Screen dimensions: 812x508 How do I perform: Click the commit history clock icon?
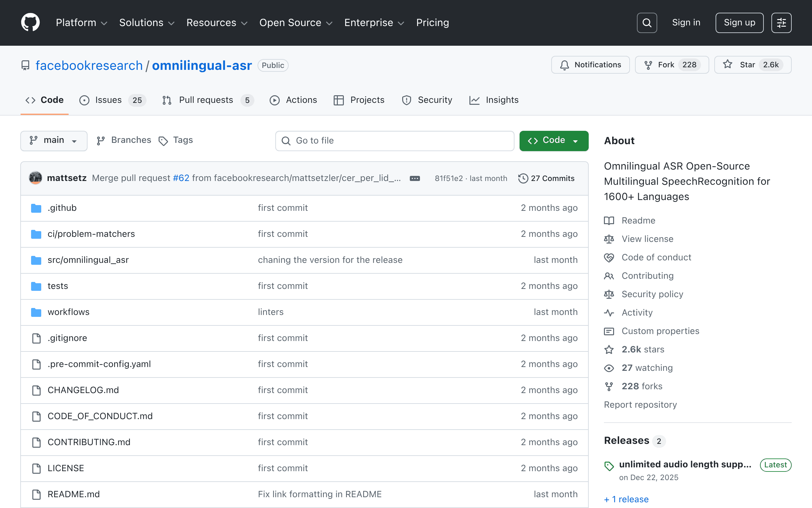click(523, 178)
